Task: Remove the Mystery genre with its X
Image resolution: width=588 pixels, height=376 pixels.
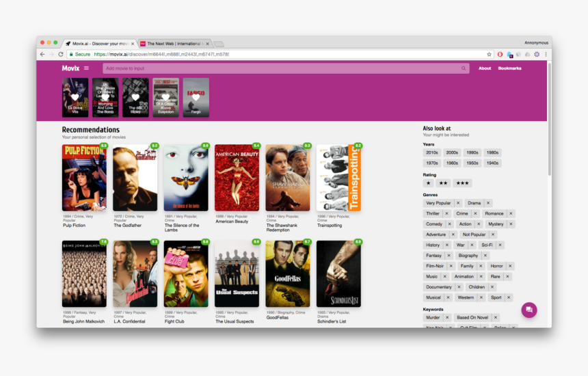Action: [511, 224]
